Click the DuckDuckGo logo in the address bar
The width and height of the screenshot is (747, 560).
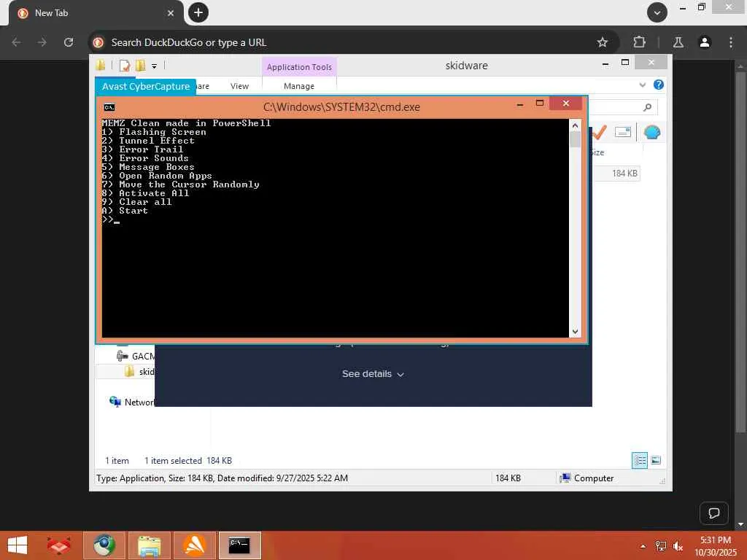coord(98,42)
